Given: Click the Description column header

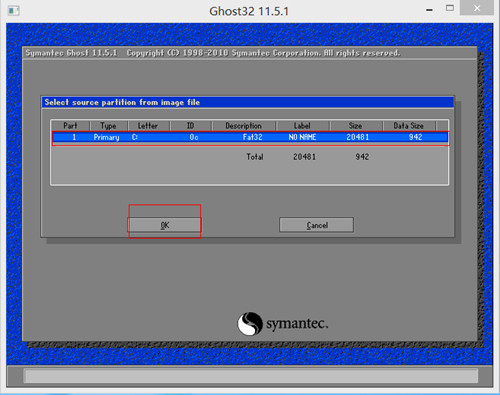Looking at the screenshot, I should pos(244,126).
